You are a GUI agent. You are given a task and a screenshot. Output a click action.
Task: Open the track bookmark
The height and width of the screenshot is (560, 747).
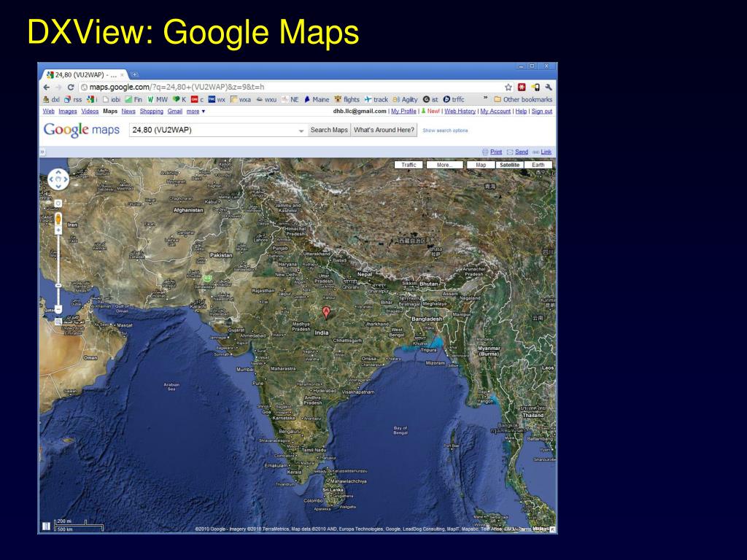376,99
